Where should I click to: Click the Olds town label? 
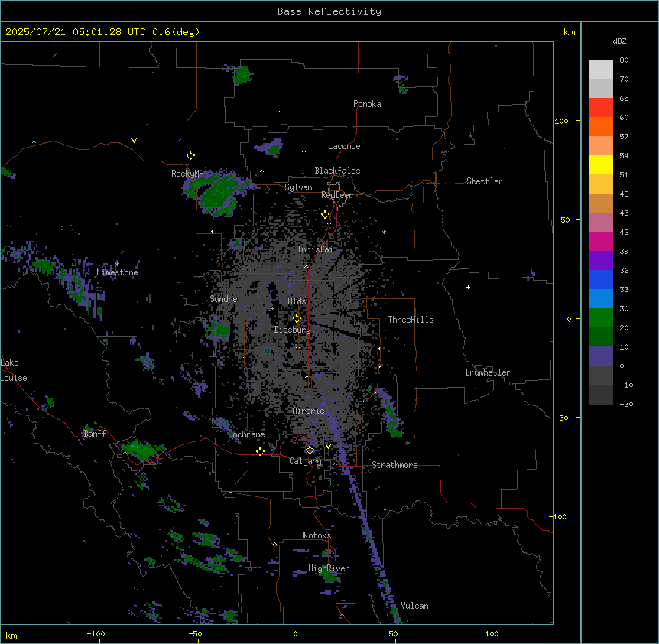pos(297,301)
